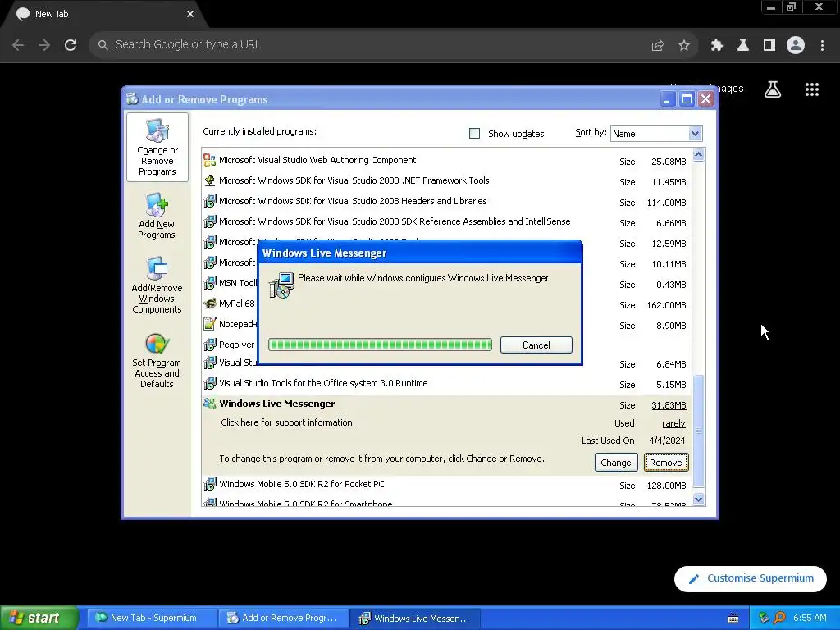
Task: Switch to New Tab - Supermium taskbar item
Action: (x=152, y=618)
